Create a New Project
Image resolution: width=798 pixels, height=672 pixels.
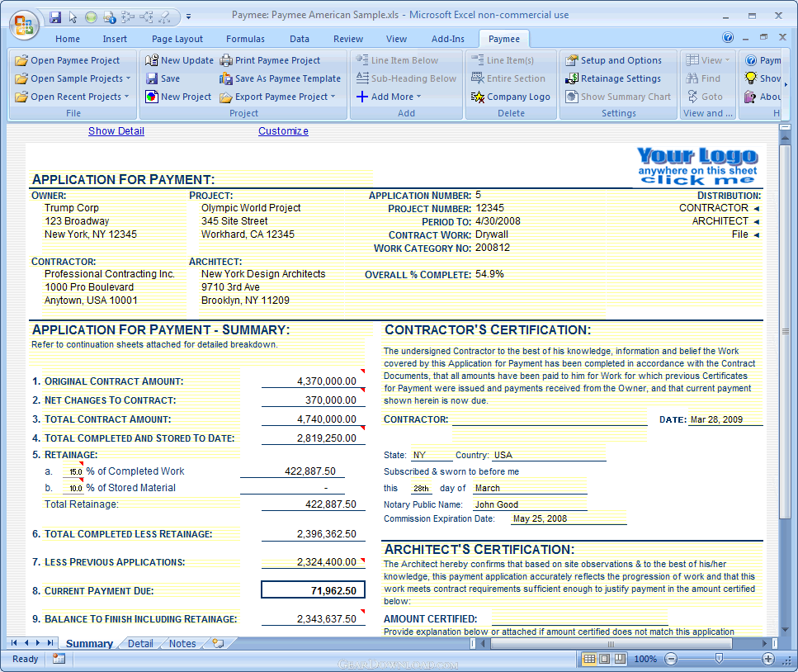coord(178,97)
